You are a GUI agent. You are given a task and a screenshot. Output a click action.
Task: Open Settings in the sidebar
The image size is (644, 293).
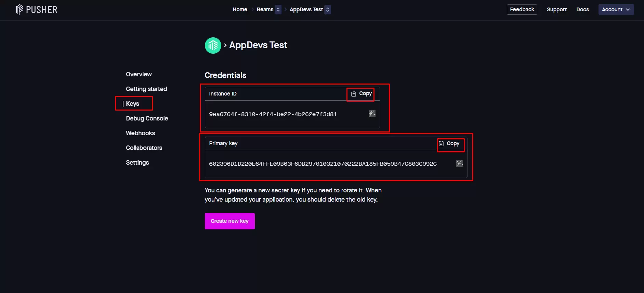(137, 163)
